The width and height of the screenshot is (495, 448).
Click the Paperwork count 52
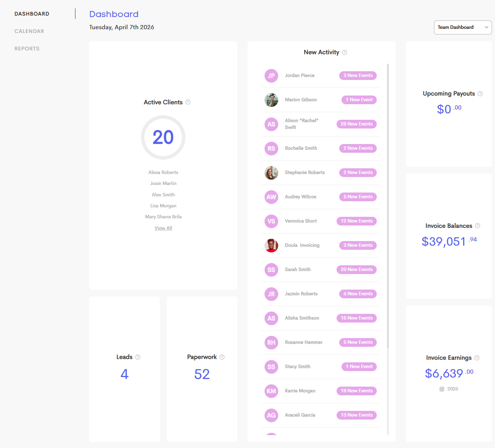(202, 374)
